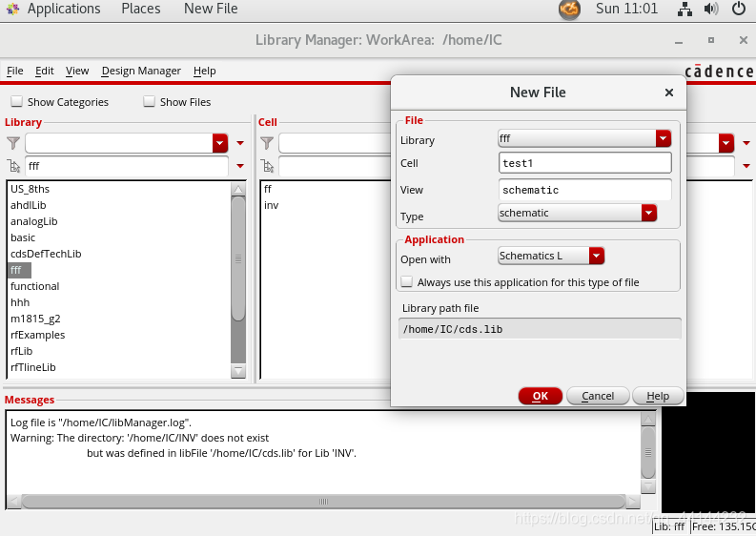Enable Show Files checkbox

coord(149,101)
